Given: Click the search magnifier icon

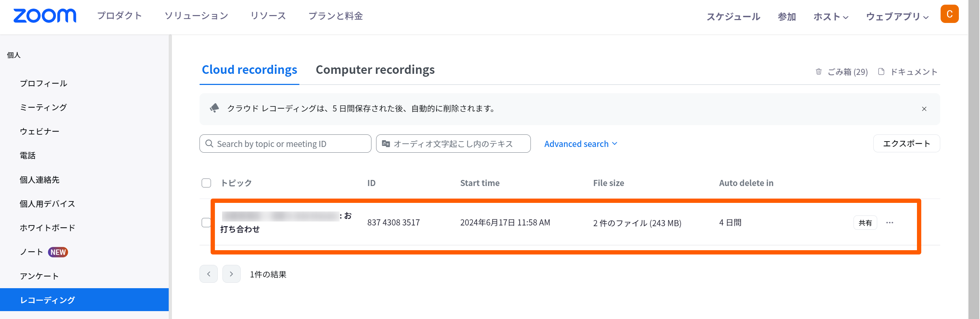Looking at the screenshot, I should (x=209, y=143).
